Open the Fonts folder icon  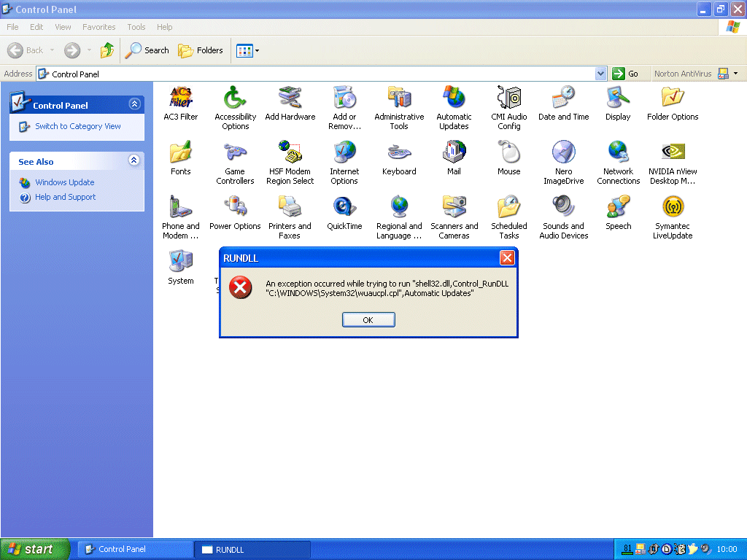click(181, 152)
